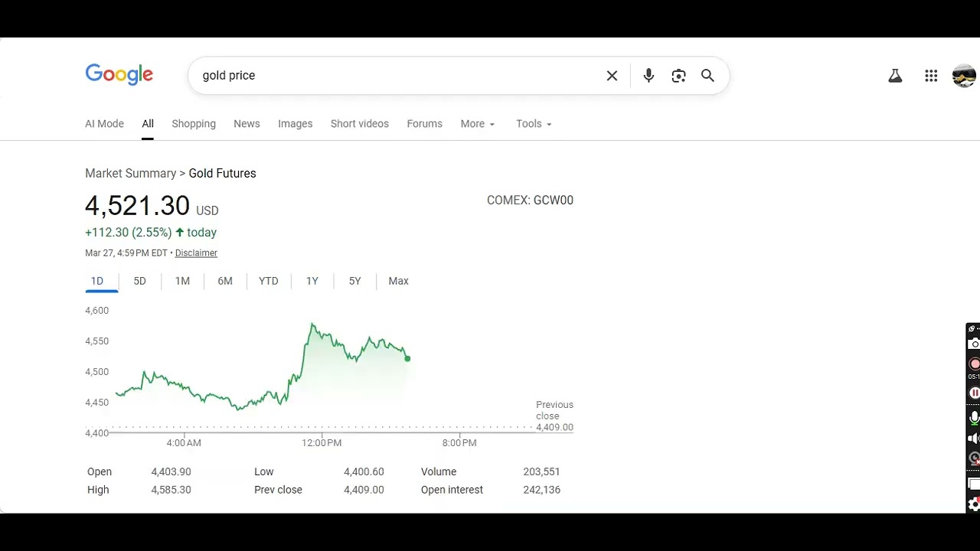This screenshot has height=551, width=980.
Task: Pause recording in the recorder sidebar
Action: tap(974, 393)
